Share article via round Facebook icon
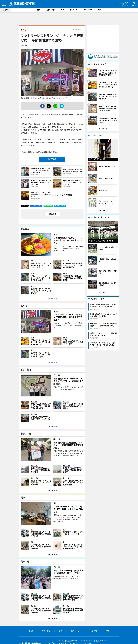The width and height of the screenshot is (138, 644). click(x=42, y=106)
